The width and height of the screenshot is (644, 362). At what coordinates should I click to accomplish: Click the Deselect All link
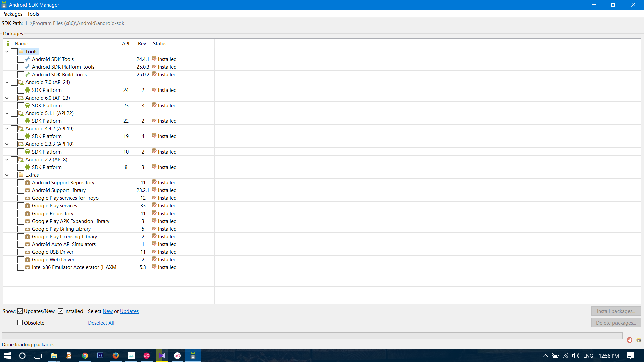(101, 323)
